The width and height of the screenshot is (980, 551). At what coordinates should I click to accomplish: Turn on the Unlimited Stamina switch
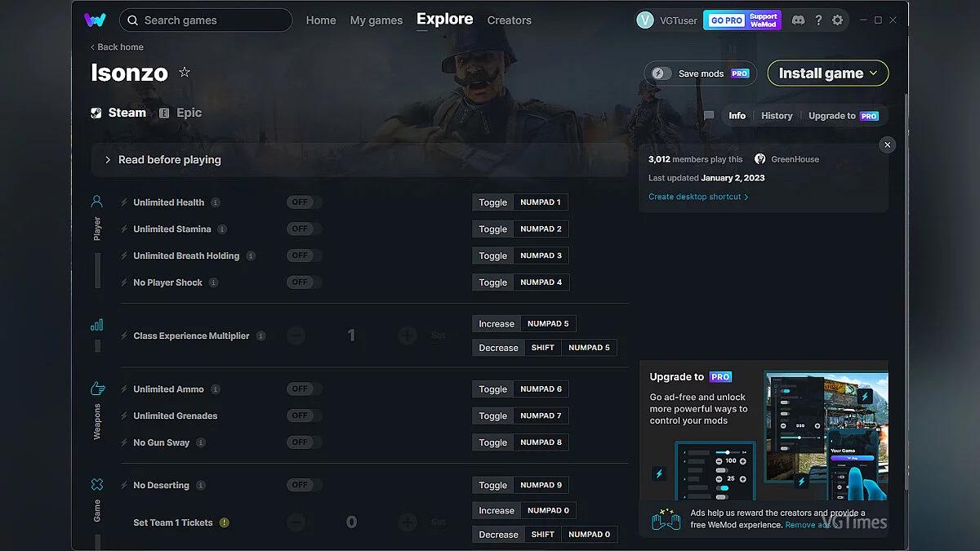point(304,229)
